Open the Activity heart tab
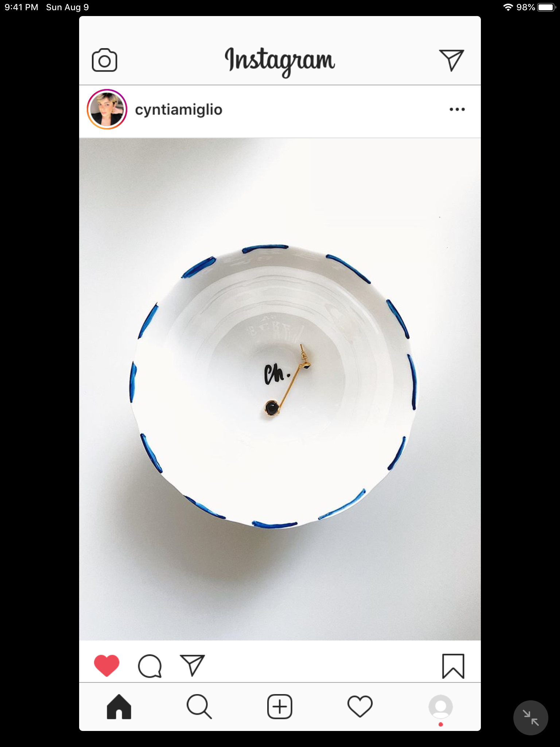Screen dimensions: 560x747 [360, 707]
